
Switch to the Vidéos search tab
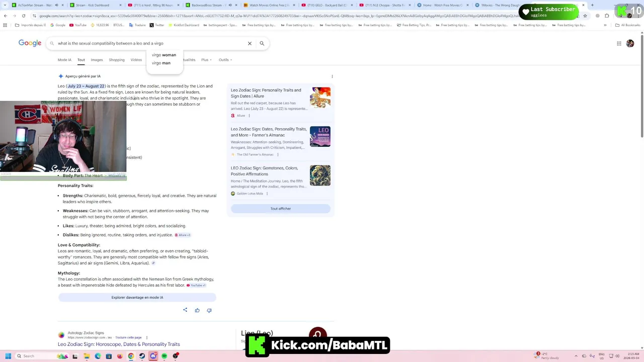[x=136, y=60]
